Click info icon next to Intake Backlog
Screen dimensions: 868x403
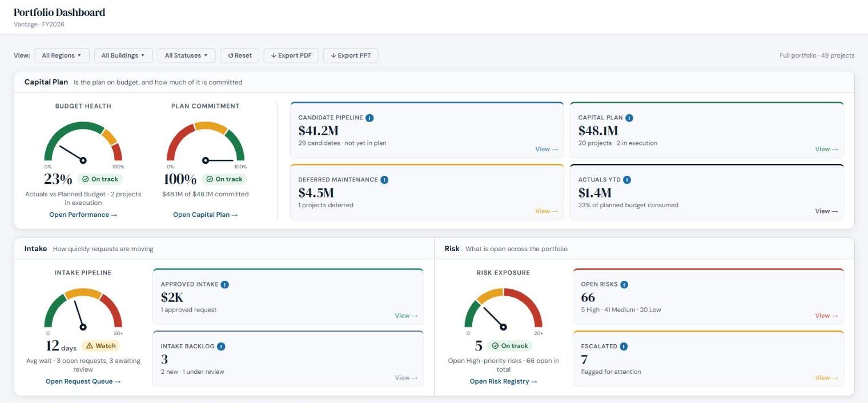221,346
